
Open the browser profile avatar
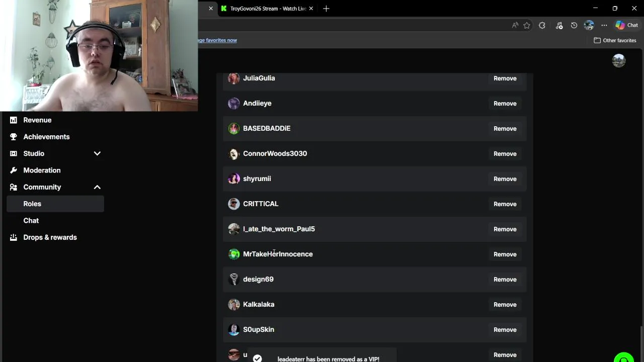pos(589,25)
